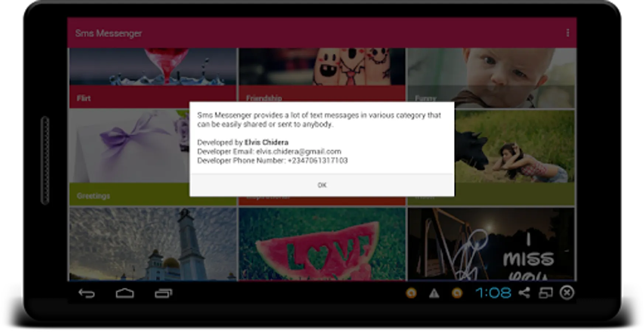644x332 pixels.
Task: Open the overflow menu in Sms Messenger
Action: (568, 33)
